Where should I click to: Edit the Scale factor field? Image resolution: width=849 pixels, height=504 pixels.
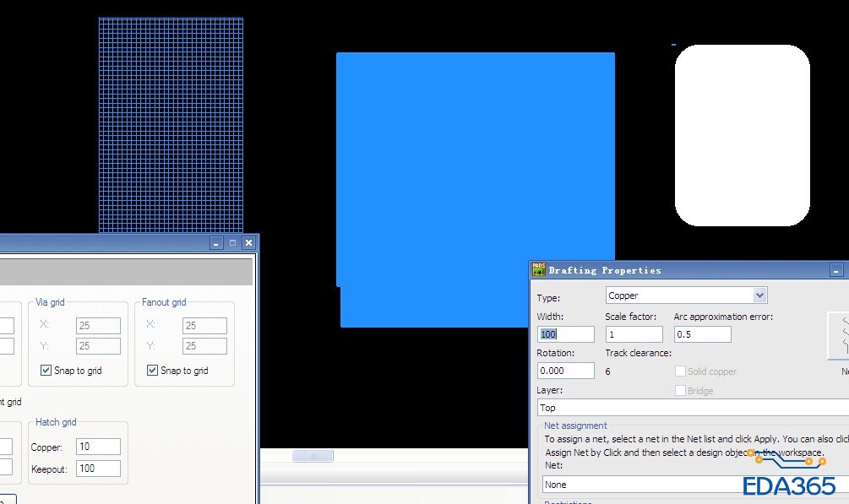click(x=634, y=334)
